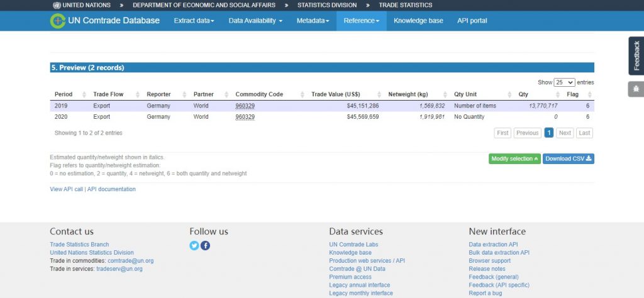Open the View API call link
The image size is (644, 298).
click(x=67, y=189)
